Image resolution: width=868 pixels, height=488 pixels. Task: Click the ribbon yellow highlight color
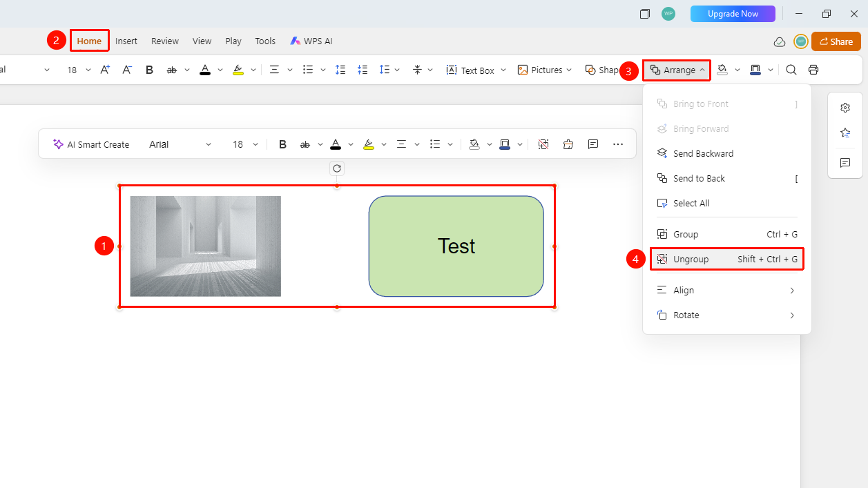238,70
